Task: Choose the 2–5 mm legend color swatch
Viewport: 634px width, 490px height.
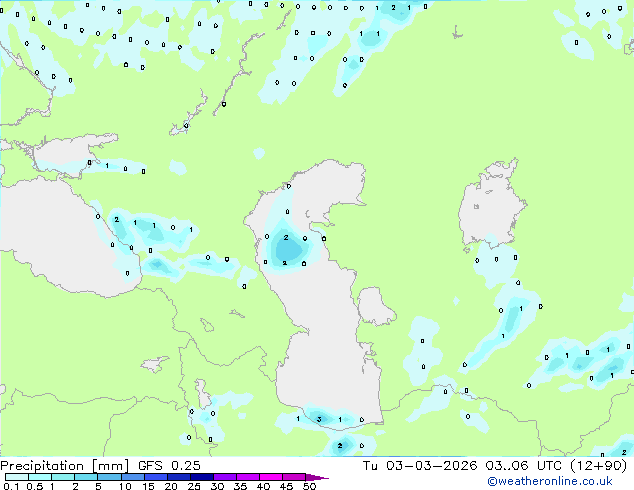Action: (86, 477)
